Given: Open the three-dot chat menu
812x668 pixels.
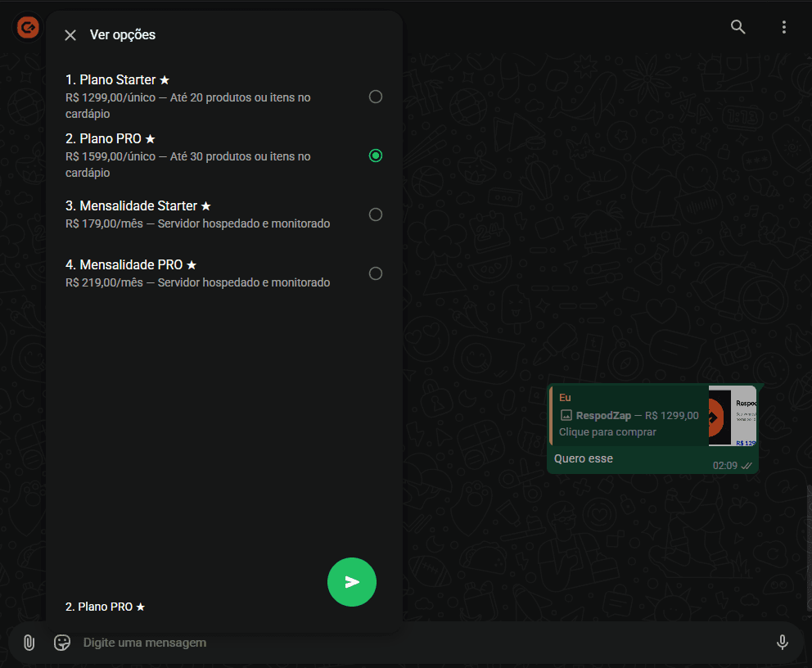Looking at the screenshot, I should [784, 27].
